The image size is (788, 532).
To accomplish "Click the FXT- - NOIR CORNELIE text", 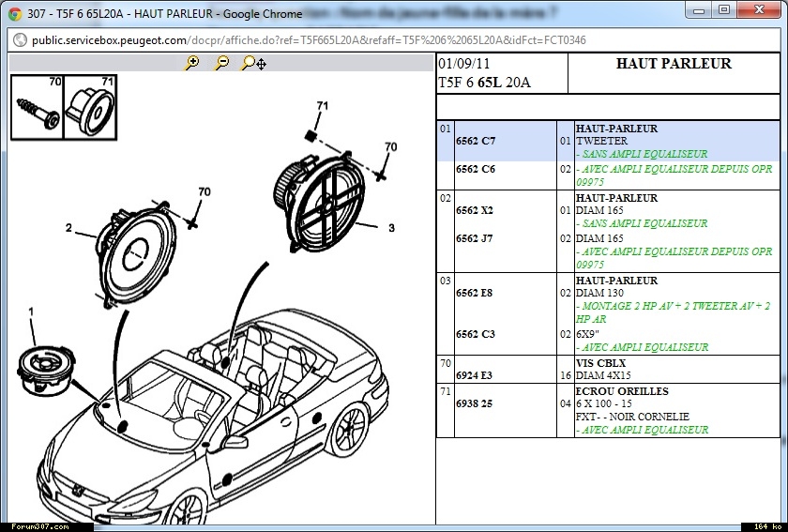I will 632,417.
